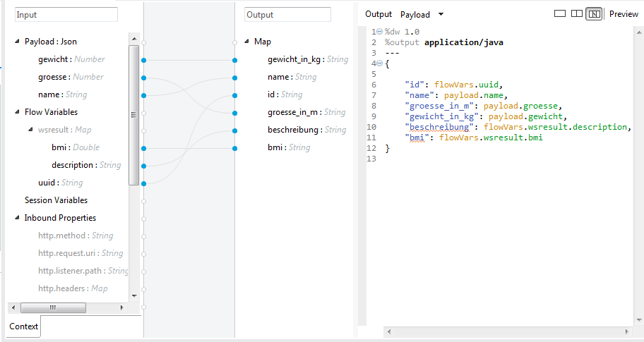Activate the script-only view layout icon
Image resolution: width=644 pixels, height=342 pixels.
tap(594, 14)
